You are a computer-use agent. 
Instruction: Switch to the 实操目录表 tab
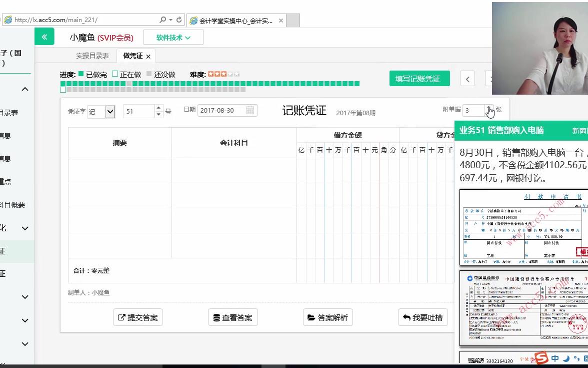coord(92,56)
